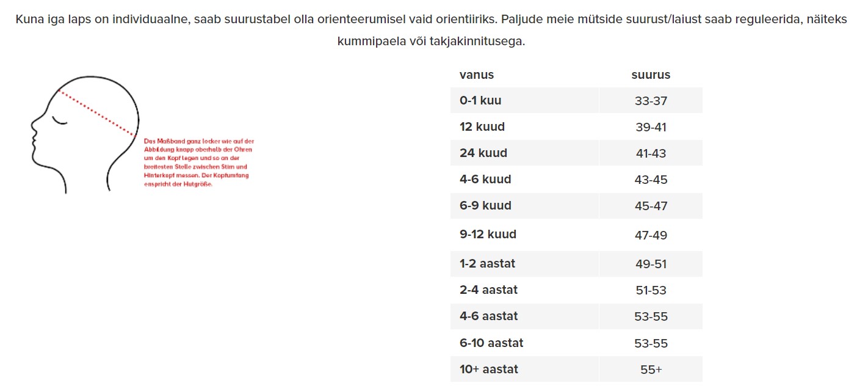Click size value "49-51"
868x391 pixels.
[x=651, y=264]
